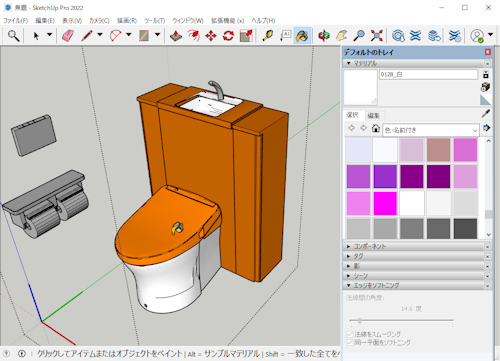Open the Select tool dropdown arrow

tap(49, 35)
